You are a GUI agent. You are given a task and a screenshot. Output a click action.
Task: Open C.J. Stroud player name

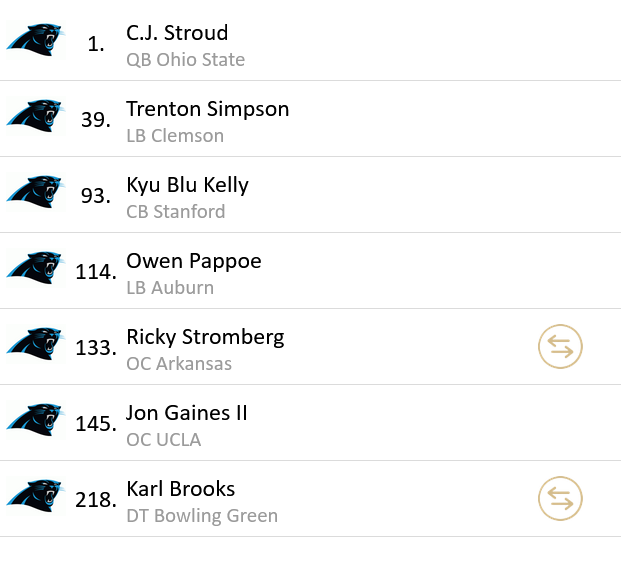pos(177,33)
